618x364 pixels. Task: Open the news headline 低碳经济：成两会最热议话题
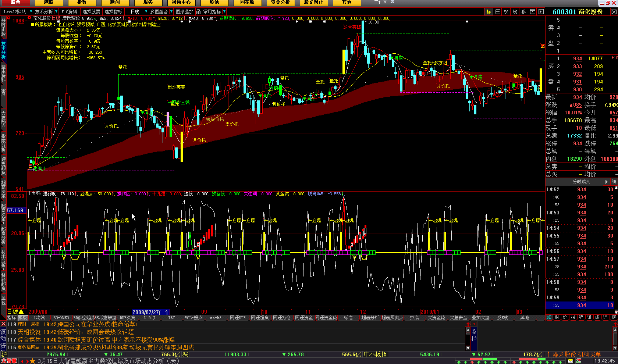(96, 332)
